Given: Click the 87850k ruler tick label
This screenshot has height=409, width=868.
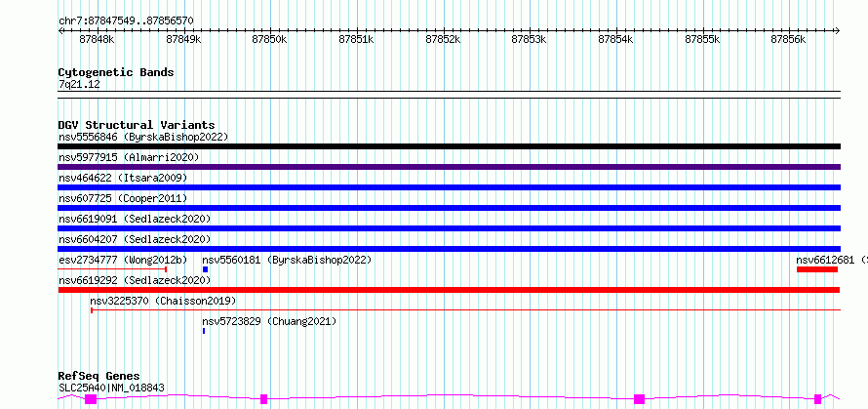Looking at the screenshot, I should 270,39.
